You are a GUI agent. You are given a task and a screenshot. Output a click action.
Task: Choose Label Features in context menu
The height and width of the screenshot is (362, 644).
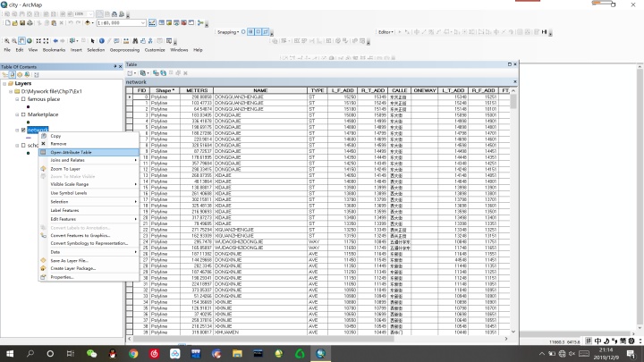point(89,210)
